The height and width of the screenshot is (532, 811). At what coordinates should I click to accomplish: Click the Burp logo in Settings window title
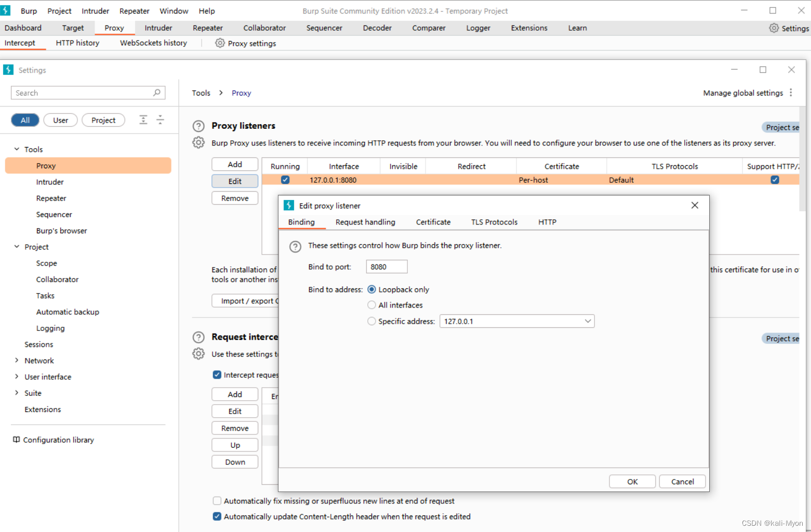click(8, 70)
